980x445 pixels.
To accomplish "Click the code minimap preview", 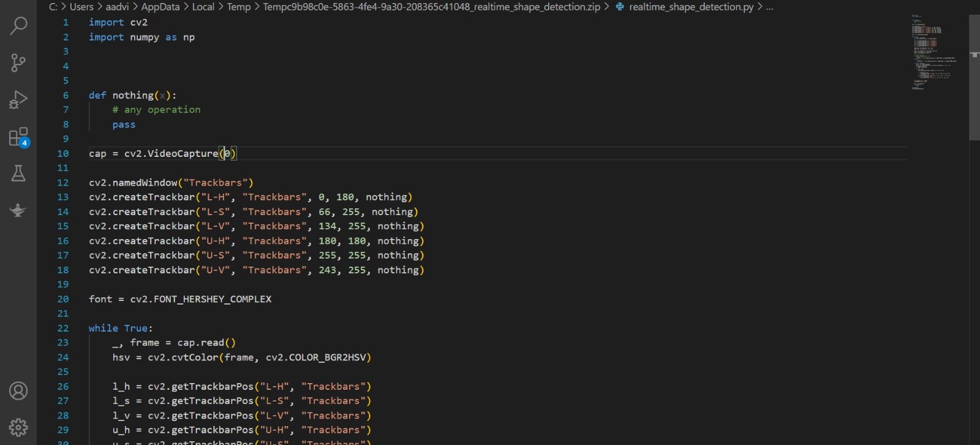I will point(934,52).
